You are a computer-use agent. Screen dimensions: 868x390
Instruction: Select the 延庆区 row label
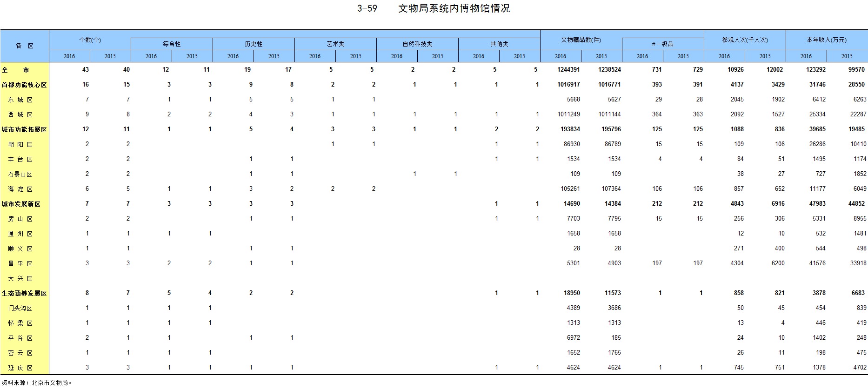[x=20, y=368]
